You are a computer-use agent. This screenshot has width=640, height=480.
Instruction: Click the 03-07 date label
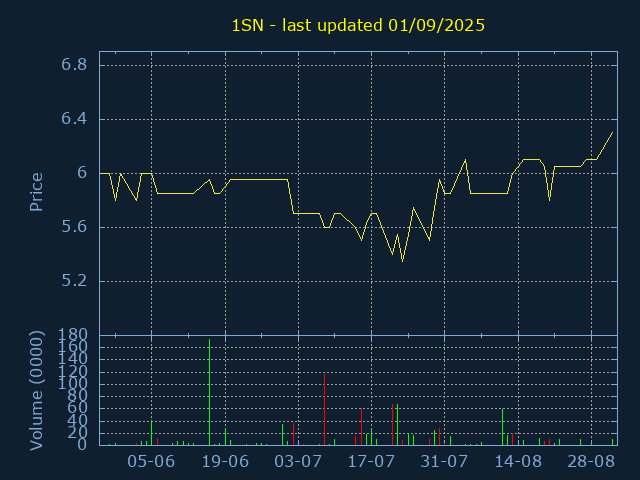298,462
